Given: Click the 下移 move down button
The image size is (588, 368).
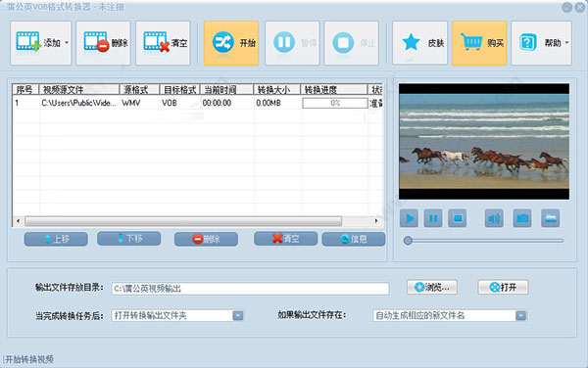Looking at the screenshot, I should pos(129,239).
